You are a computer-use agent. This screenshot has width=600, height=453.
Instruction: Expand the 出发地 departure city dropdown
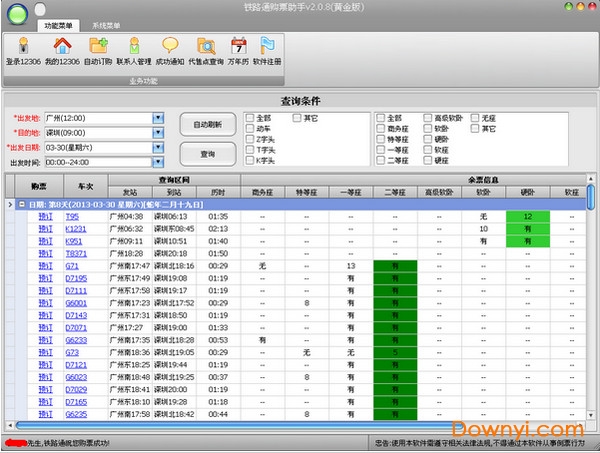point(158,118)
